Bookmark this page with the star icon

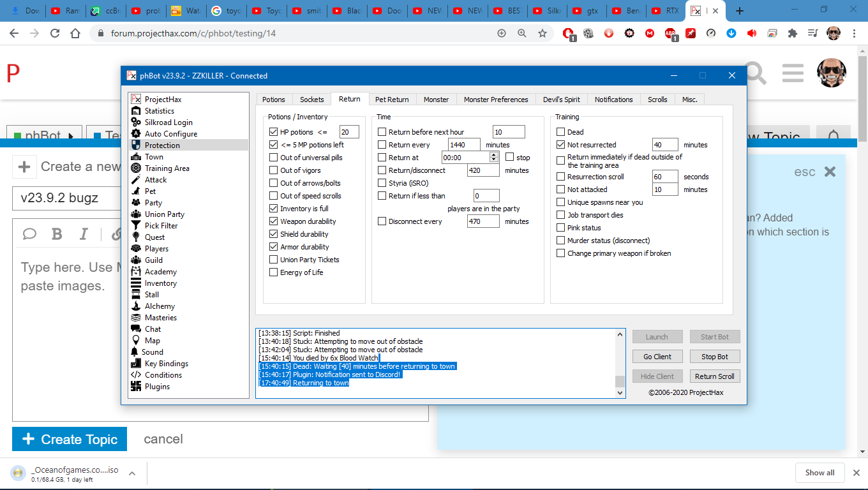click(542, 33)
